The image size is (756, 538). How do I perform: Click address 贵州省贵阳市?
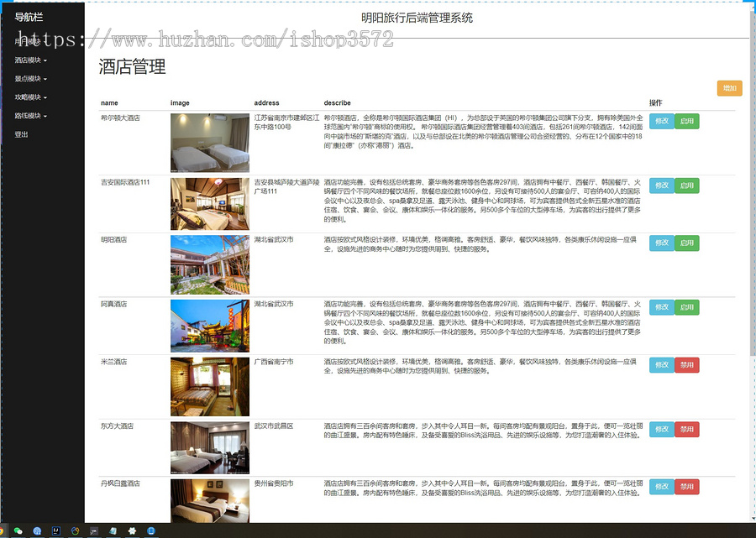274,483
